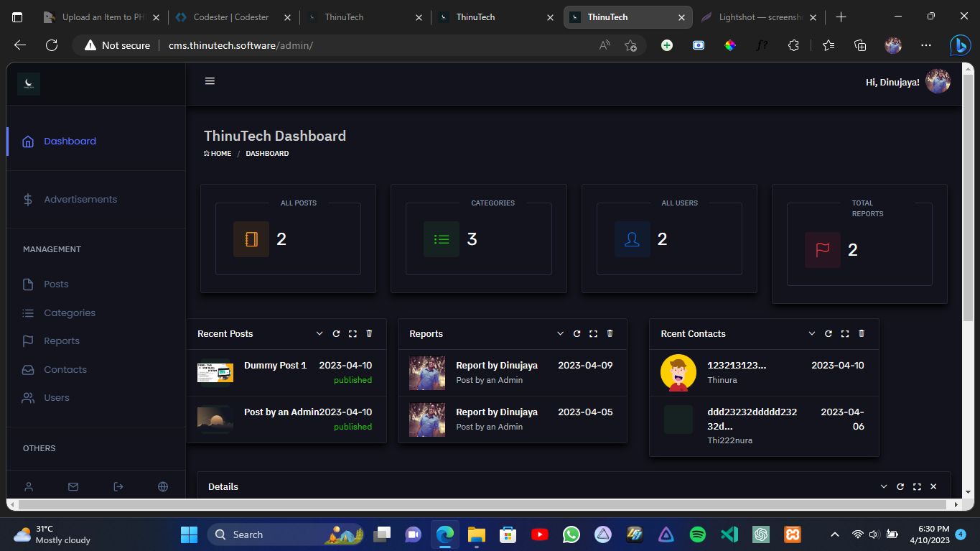Click the user profile icon at sidebar bottom
This screenshot has width=980, height=551.
(x=29, y=486)
